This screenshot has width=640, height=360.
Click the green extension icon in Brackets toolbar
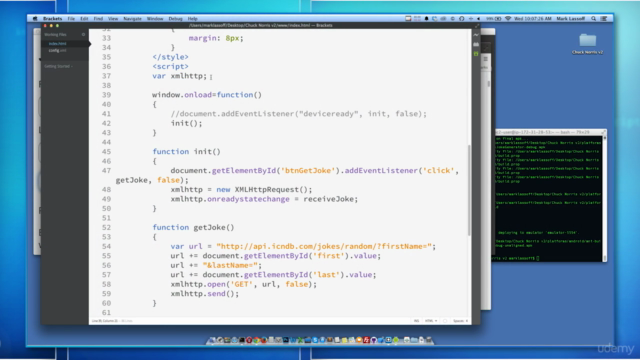click(476, 54)
